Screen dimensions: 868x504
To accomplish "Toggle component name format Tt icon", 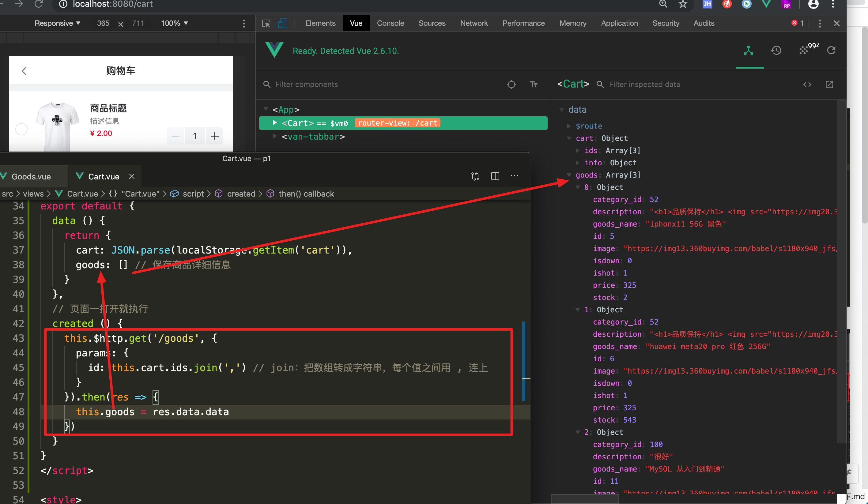I will tap(533, 84).
